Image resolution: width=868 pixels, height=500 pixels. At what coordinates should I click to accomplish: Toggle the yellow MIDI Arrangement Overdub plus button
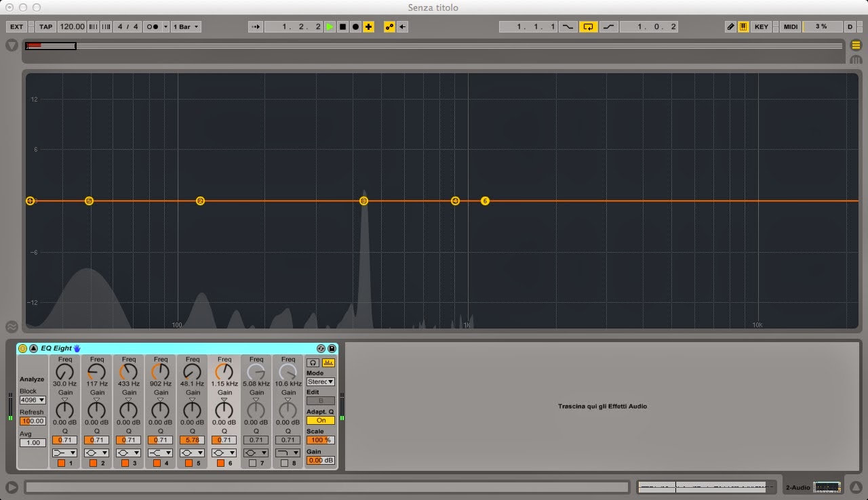click(x=368, y=27)
